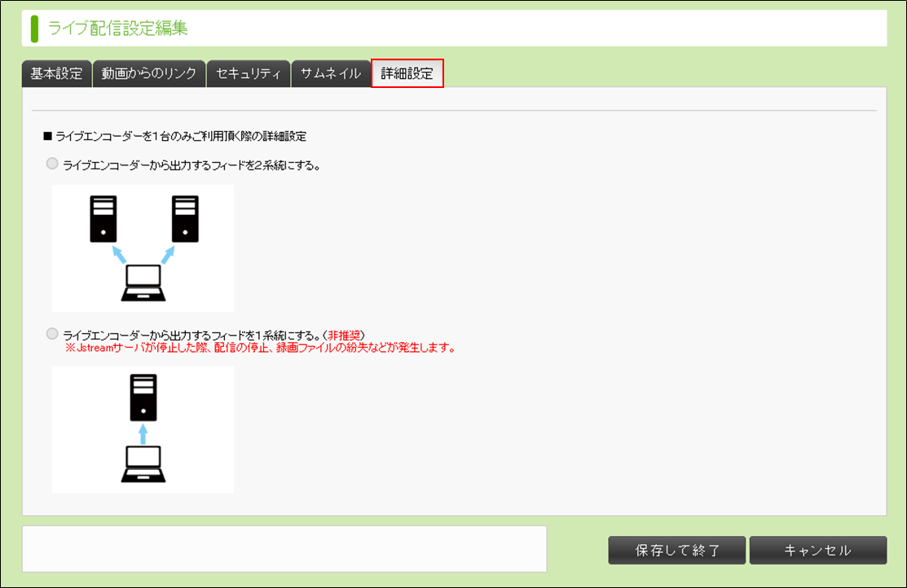This screenshot has width=907, height=588.
Task: Click the 保存して終了 button
Action: tap(676, 550)
